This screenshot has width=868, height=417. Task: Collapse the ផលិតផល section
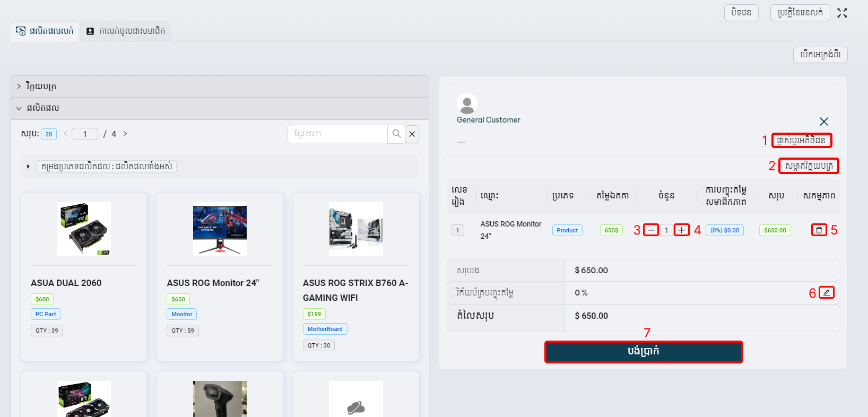(19, 108)
